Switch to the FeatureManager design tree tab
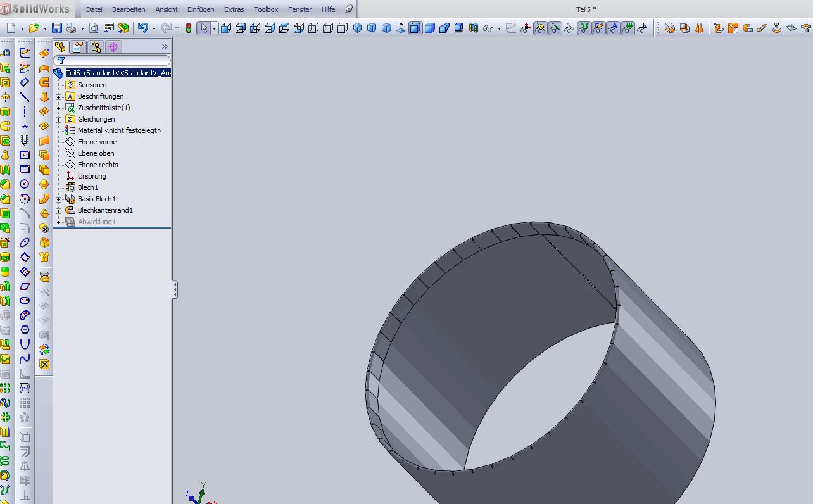 point(60,47)
